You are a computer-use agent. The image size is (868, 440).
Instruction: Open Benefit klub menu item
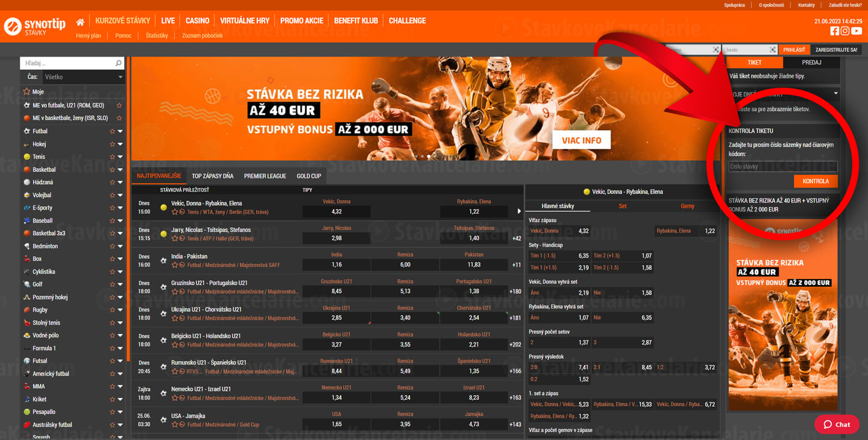coord(356,21)
